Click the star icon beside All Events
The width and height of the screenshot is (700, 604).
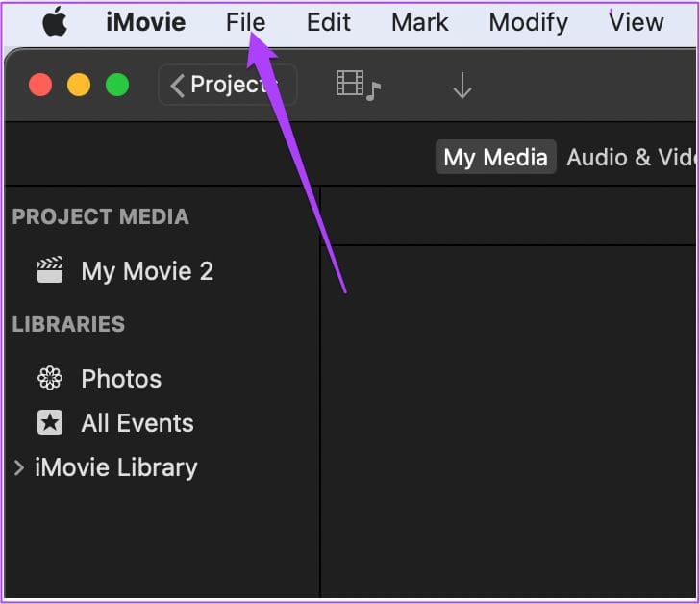tap(50, 422)
